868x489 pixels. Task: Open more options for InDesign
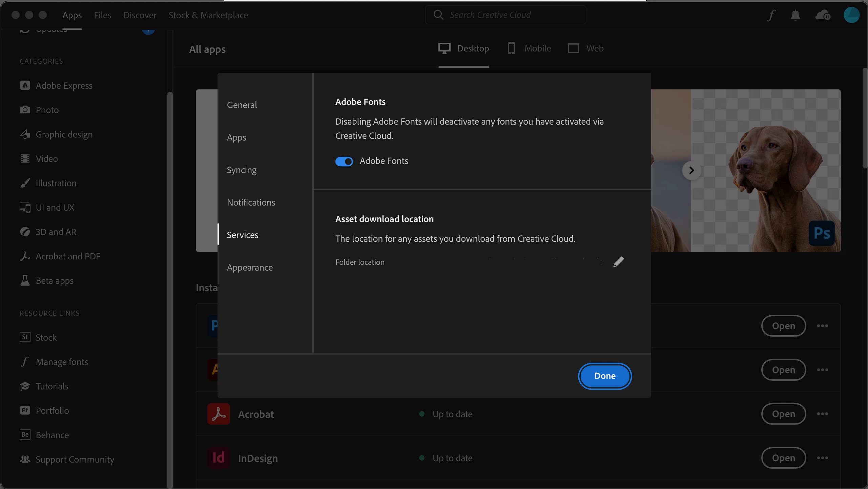click(822, 458)
